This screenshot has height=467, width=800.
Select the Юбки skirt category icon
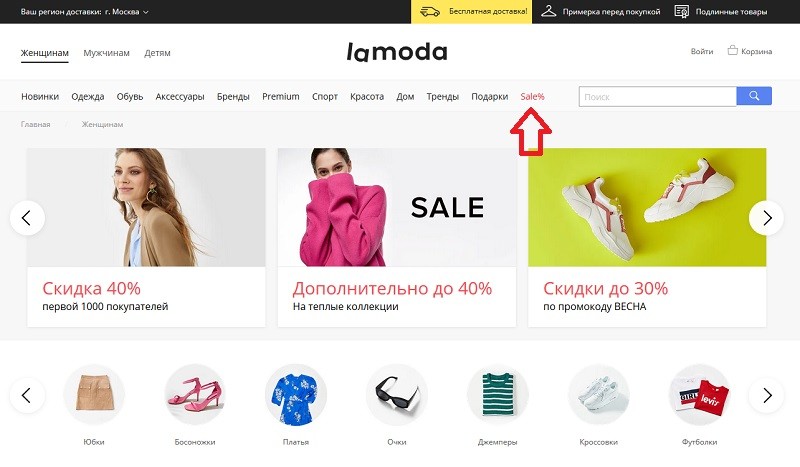click(94, 395)
